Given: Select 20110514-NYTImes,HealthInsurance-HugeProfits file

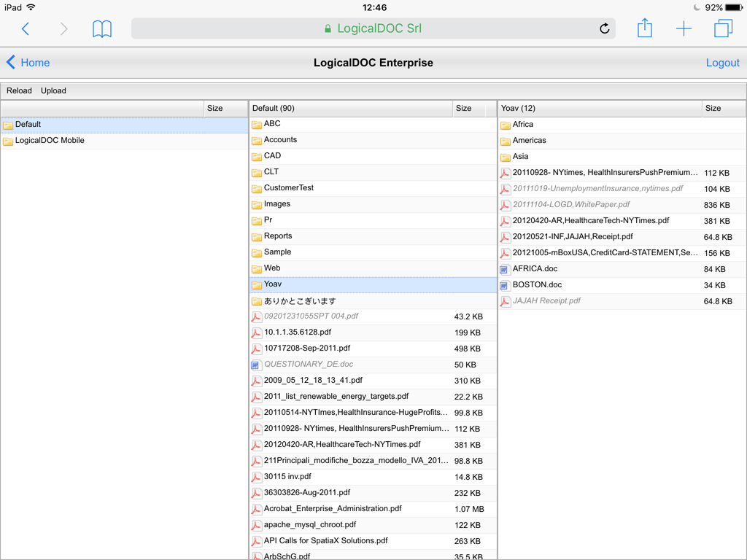Looking at the screenshot, I should 373,413.
